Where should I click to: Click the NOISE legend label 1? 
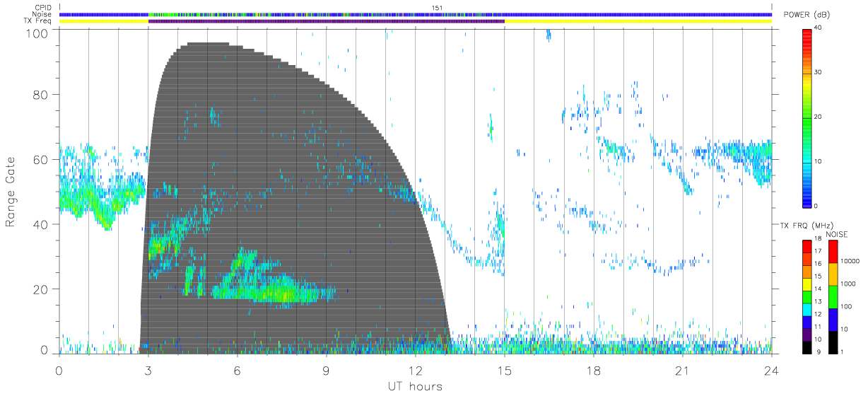tap(841, 351)
